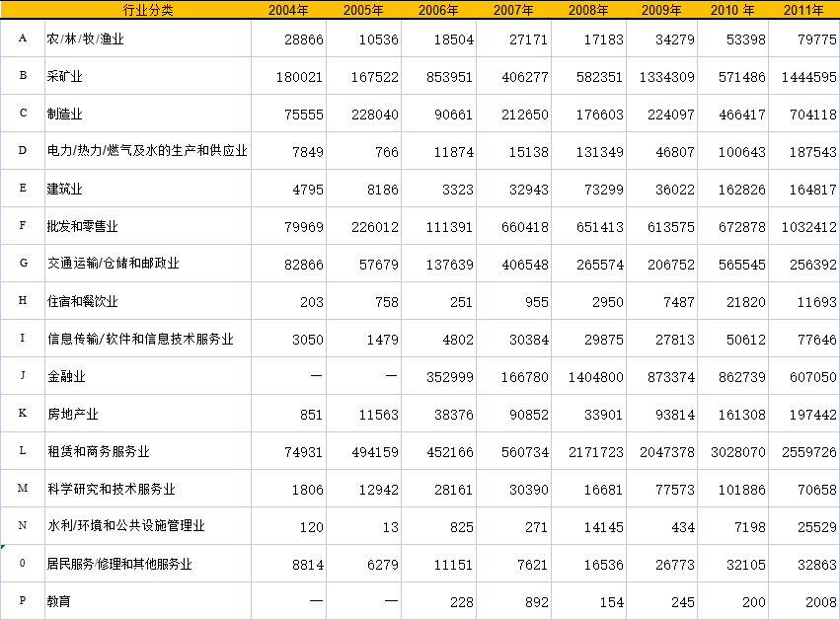This screenshot has height=620, width=840.
Task: Select value 131349 in the 电力 row
Action: [588, 151]
